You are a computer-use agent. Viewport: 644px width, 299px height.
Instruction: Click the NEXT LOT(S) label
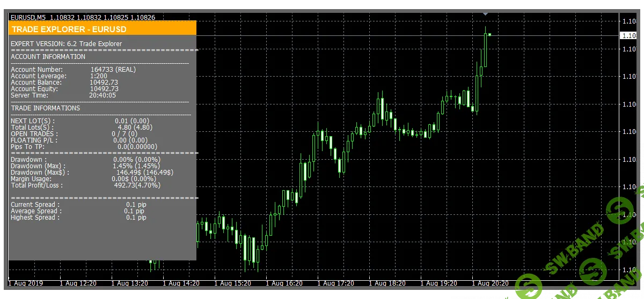[33, 121]
